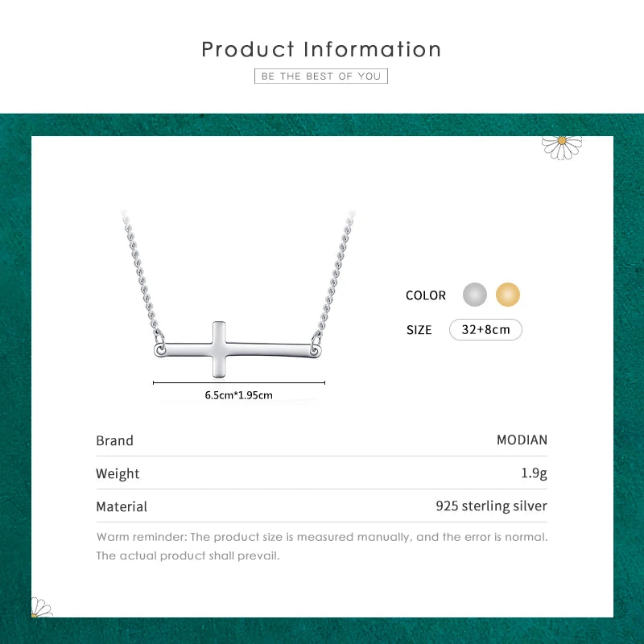This screenshot has height=644, width=644.
Task: Click the 6.5cm*1.95cm dimension label
Action: coord(239,395)
